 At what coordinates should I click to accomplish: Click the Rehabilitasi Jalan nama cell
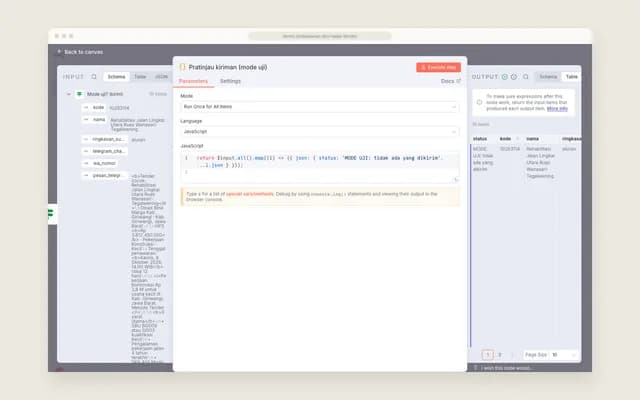point(540,162)
